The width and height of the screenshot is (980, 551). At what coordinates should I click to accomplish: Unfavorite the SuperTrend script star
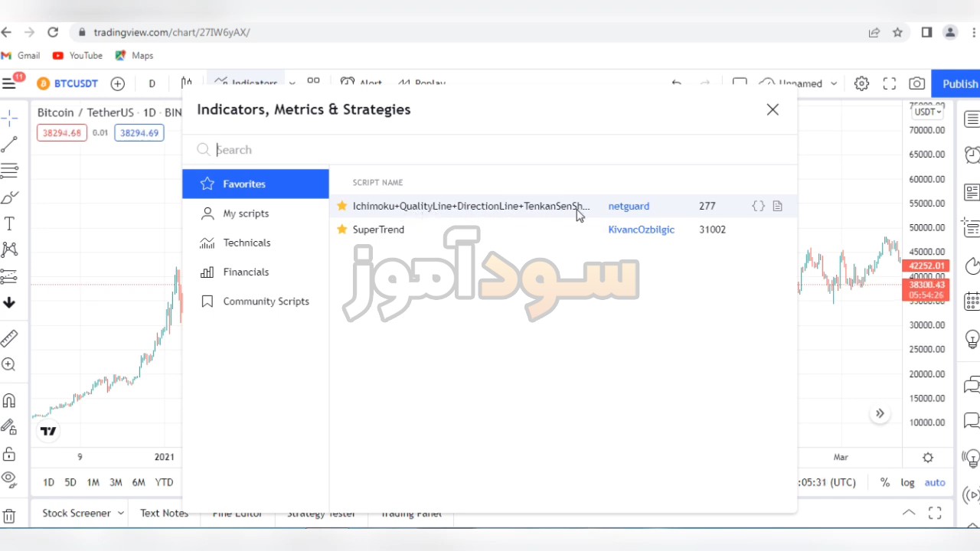(342, 229)
